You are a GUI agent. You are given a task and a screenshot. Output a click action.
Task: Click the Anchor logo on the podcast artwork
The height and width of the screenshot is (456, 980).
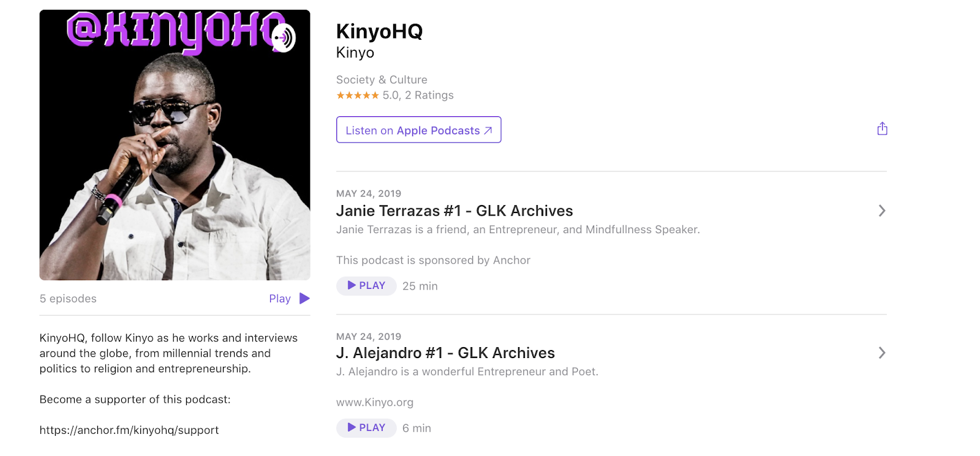[x=284, y=38]
